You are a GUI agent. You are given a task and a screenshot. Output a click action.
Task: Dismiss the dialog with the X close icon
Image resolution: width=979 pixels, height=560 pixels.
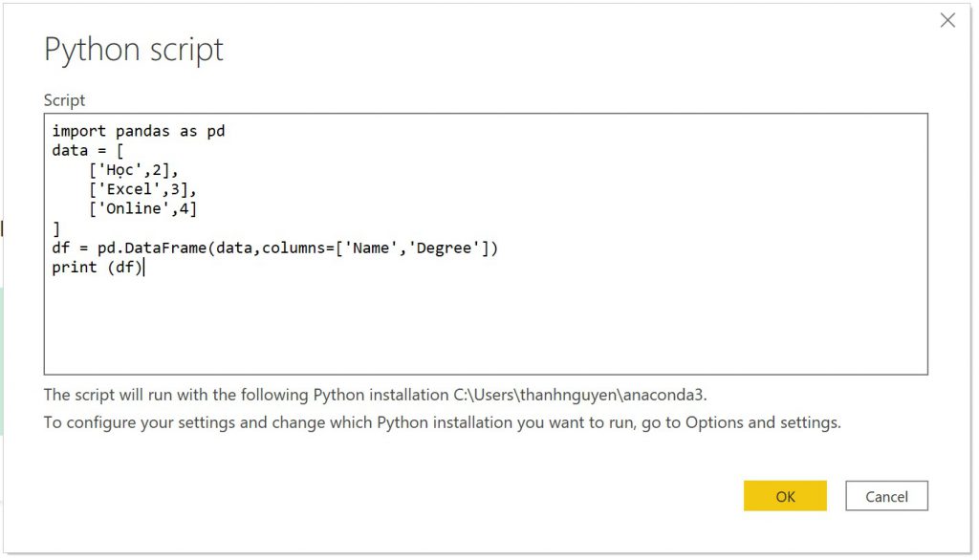947,19
